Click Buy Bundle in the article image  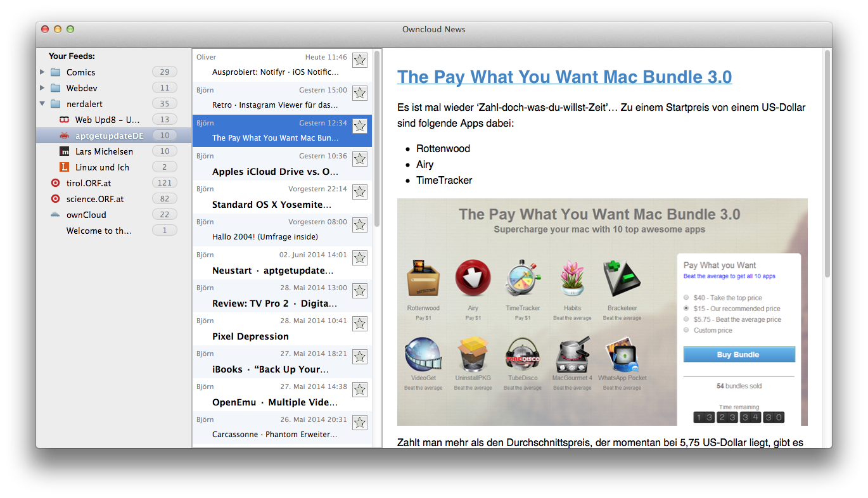pyautogui.click(x=739, y=354)
